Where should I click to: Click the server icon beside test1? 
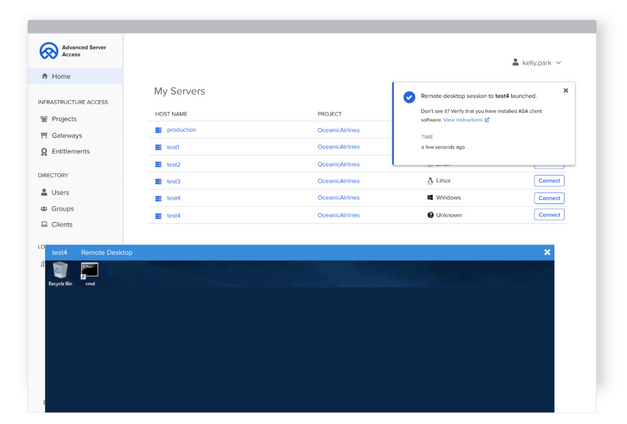158,147
